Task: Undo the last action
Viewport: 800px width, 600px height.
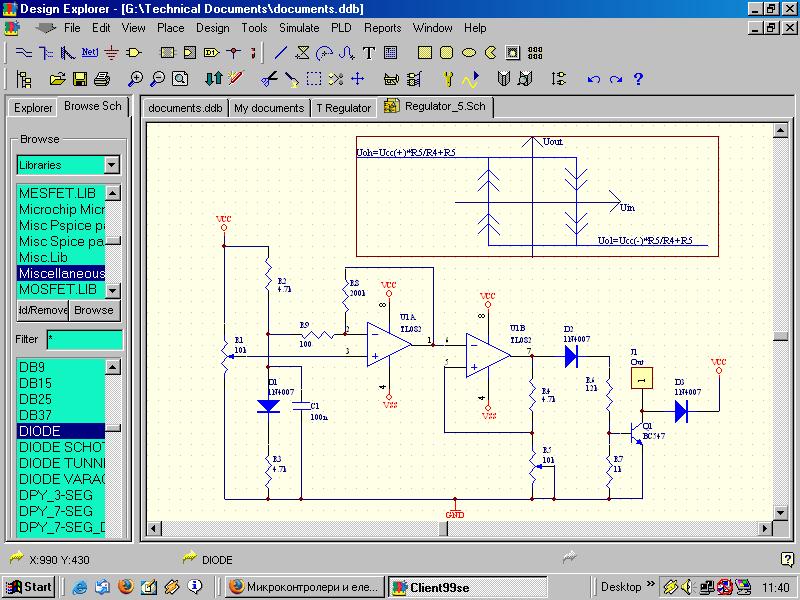Action: pos(593,79)
